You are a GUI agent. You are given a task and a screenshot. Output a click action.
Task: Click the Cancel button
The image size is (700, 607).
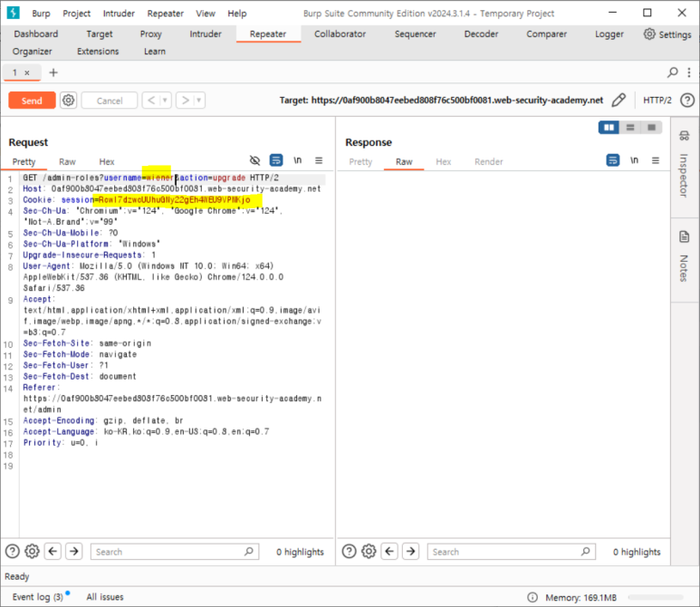coord(110,101)
